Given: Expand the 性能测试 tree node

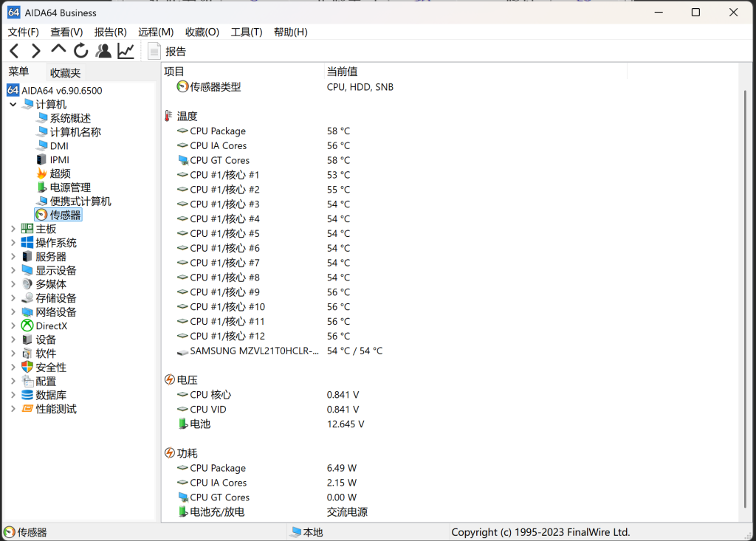Looking at the screenshot, I should tap(13, 409).
